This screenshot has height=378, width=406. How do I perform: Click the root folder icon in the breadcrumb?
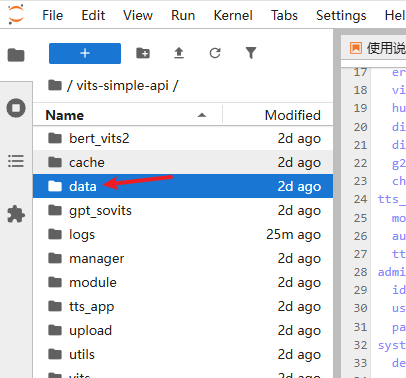55,85
